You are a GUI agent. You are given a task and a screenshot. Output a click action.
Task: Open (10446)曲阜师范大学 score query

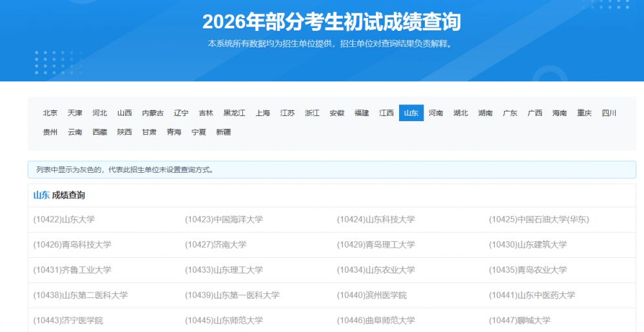pyautogui.click(x=376, y=320)
